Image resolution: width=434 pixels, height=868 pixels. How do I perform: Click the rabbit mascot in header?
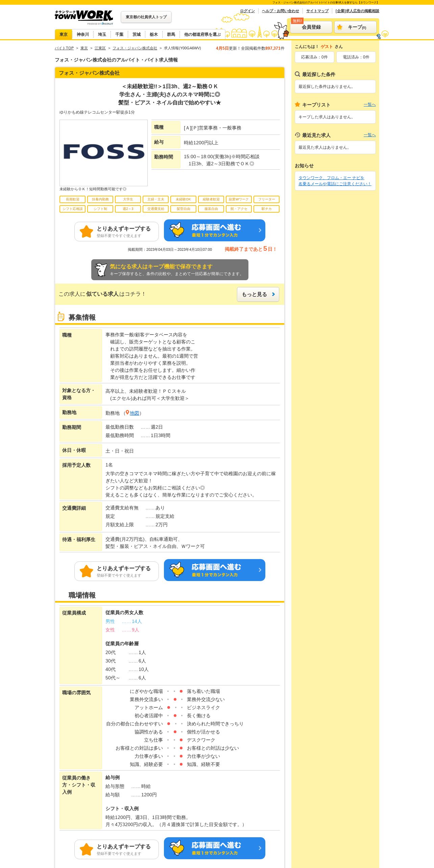282,31
